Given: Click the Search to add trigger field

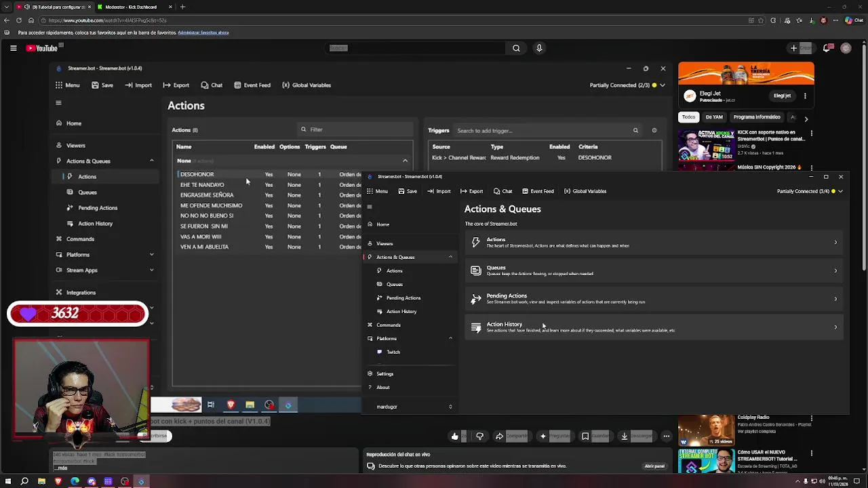Looking at the screenshot, I should (x=547, y=131).
